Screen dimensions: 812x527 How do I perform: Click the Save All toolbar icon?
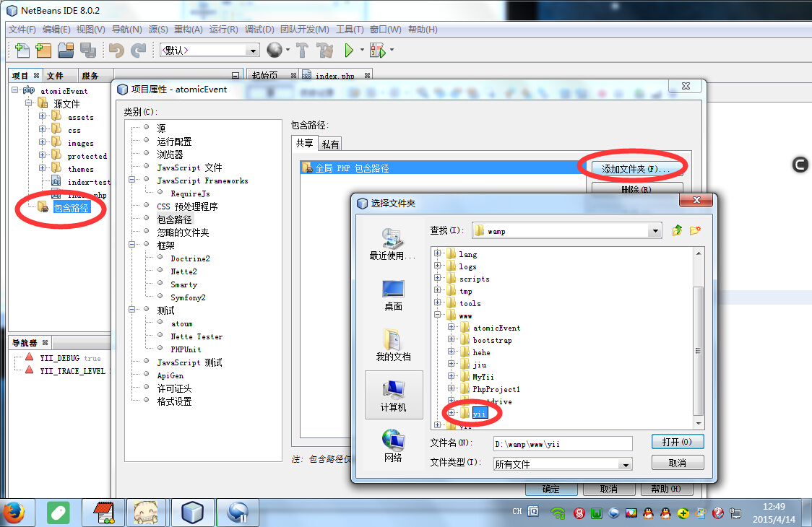tap(88, 51)
